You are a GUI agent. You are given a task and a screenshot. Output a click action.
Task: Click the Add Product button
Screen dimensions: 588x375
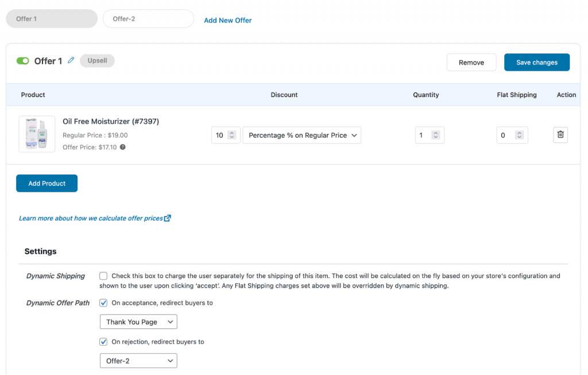tap(47, 183)
